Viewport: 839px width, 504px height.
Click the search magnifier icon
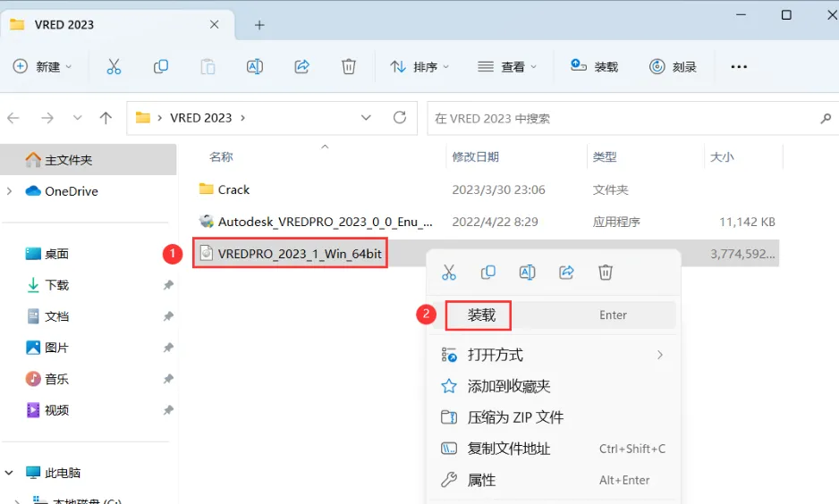tap(826, 118)
